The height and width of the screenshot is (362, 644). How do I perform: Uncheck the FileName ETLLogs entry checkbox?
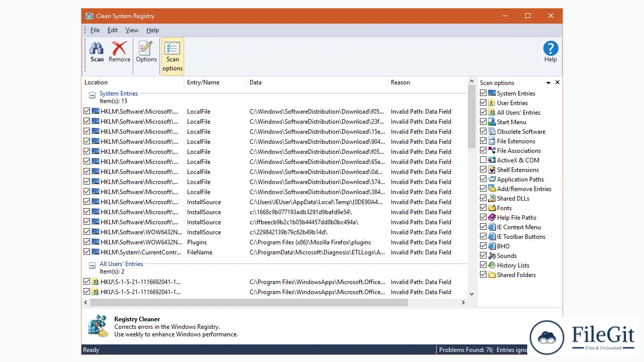[x=87, y=252]
